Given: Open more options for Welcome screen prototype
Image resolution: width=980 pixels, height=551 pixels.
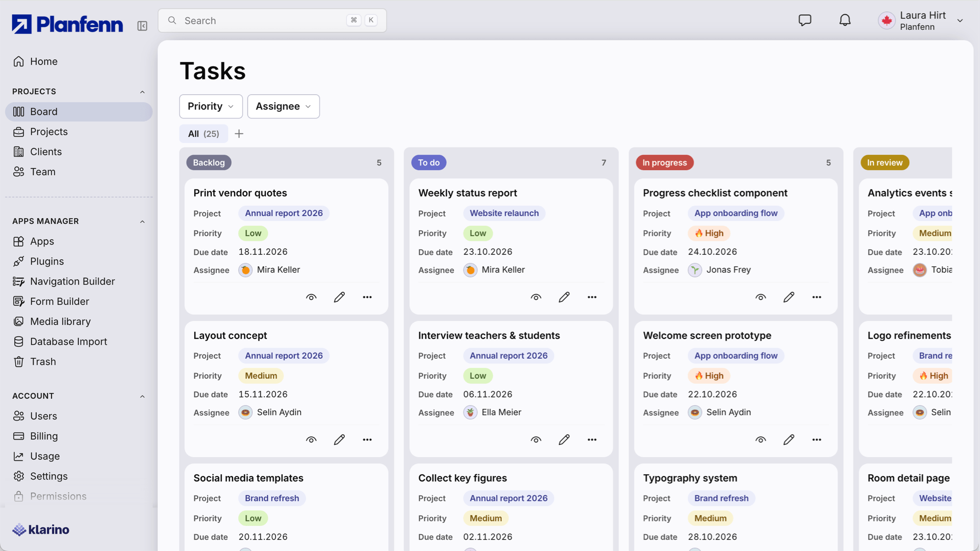Looking at the screenshot, I should (817, 440).
